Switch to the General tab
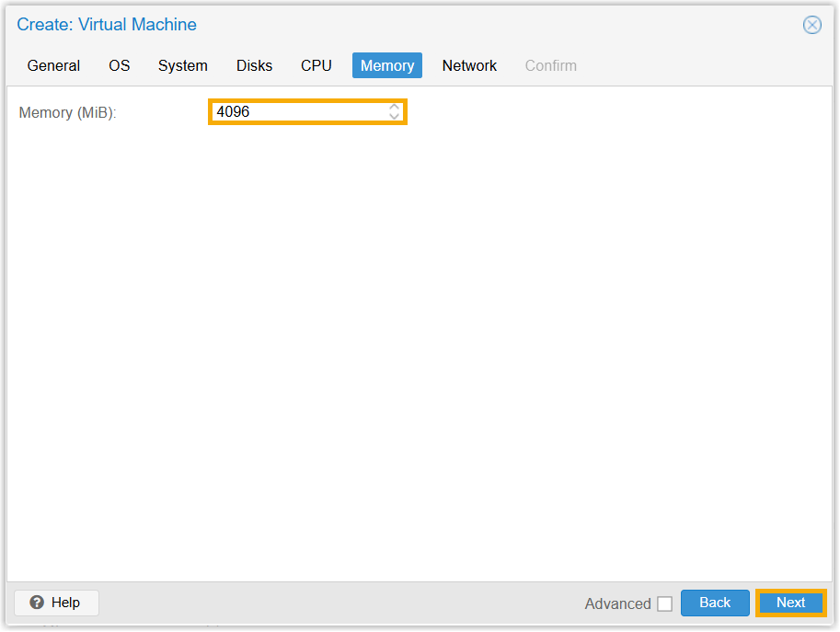 click(x=53, y=65)
